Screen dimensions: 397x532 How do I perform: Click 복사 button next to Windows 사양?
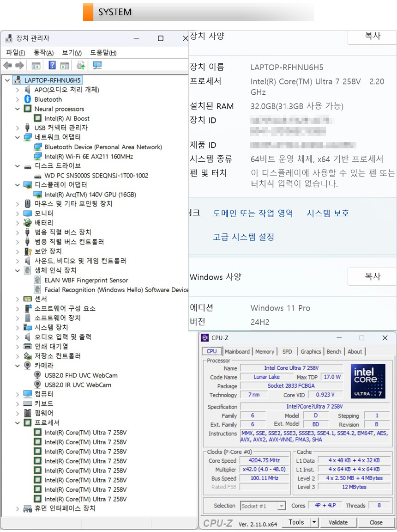(x=372, y=276)
